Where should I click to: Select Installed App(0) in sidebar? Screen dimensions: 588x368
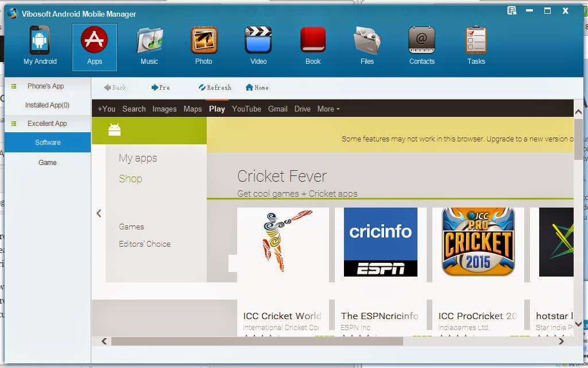tap(47, 105)
